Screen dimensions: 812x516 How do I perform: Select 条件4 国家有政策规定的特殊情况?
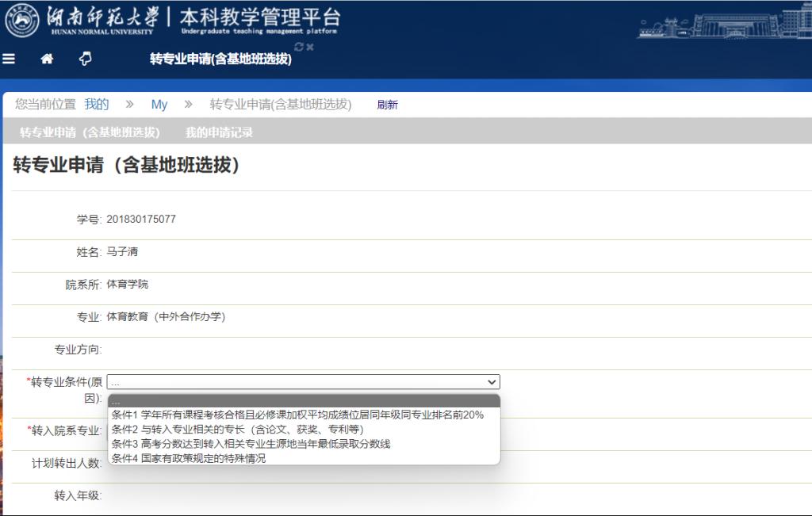(189, 458)
